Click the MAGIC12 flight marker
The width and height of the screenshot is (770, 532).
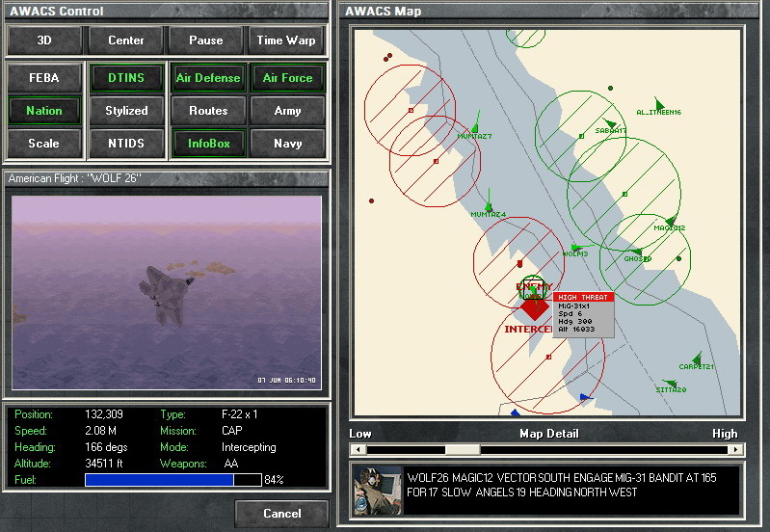coord(671,222)
